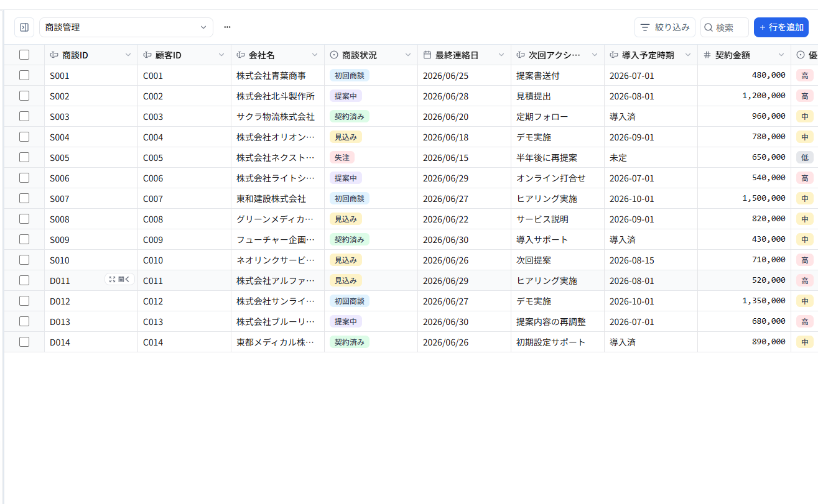Select customer ID cell C010
This screenshot has height=504, width=818.
pos(184,260)
